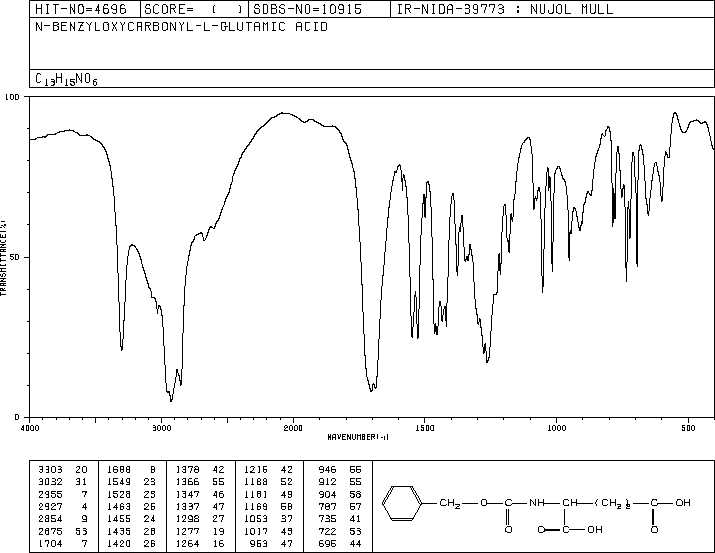
Task: Click the 2000 wavenumber axis label
Action: [293, 428]
